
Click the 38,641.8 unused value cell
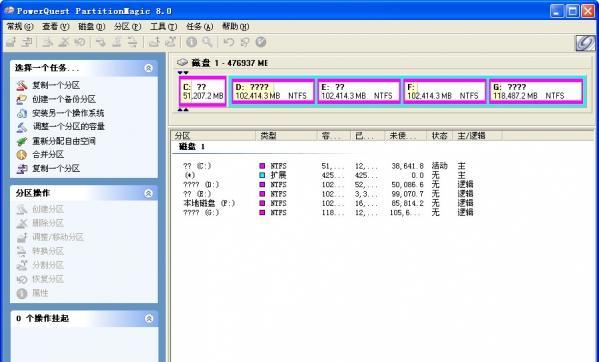(x=407, y=166)
